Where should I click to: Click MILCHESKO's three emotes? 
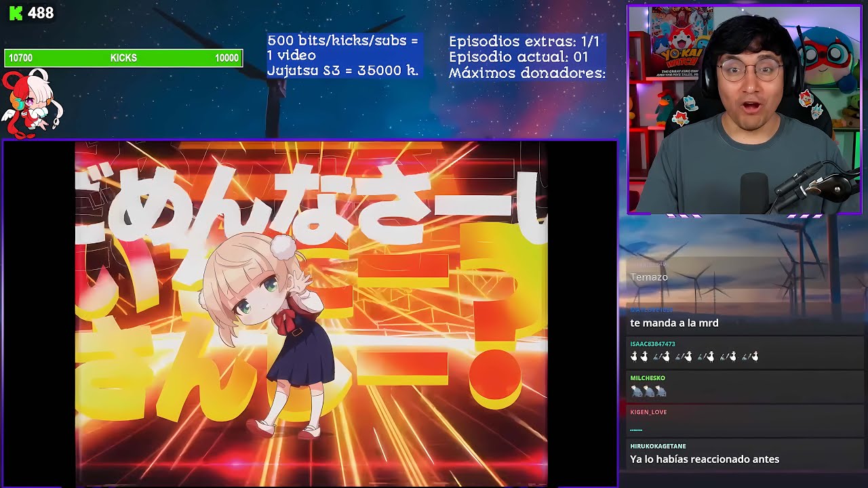coord(649,391)
